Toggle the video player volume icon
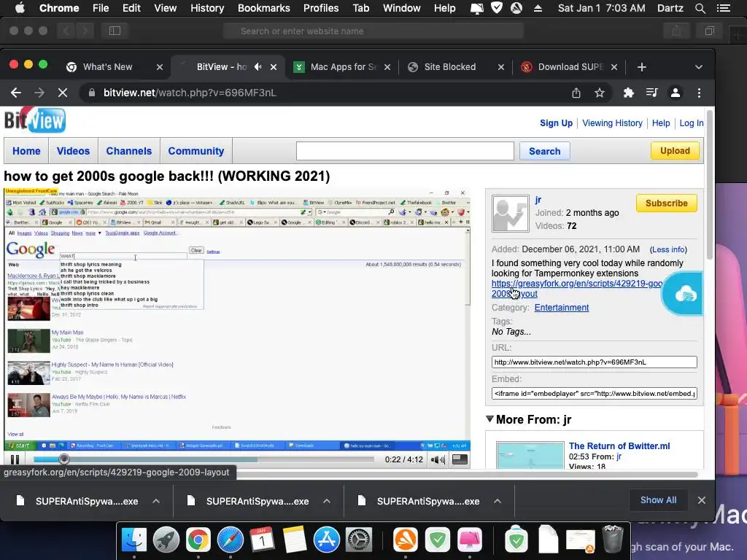 438,459
